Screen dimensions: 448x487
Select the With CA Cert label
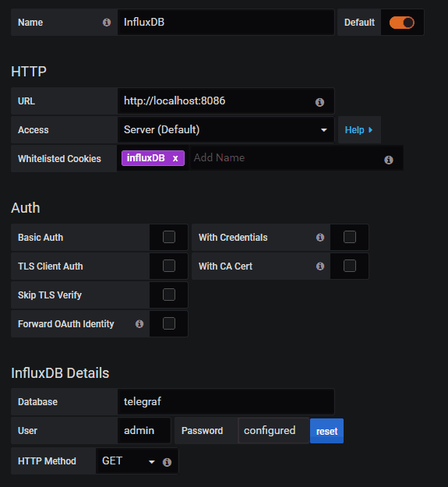tap(225, 266)
